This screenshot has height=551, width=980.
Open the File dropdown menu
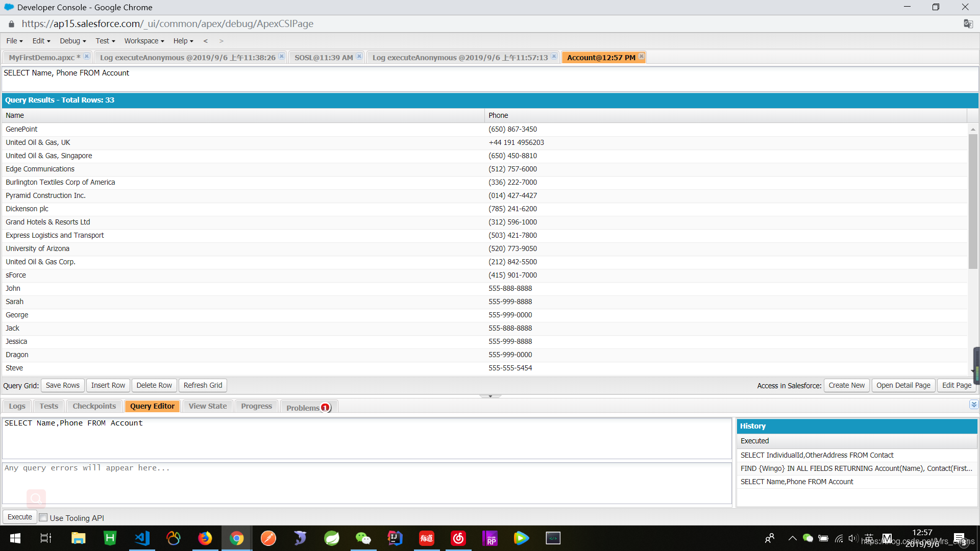tap(14, 41)
